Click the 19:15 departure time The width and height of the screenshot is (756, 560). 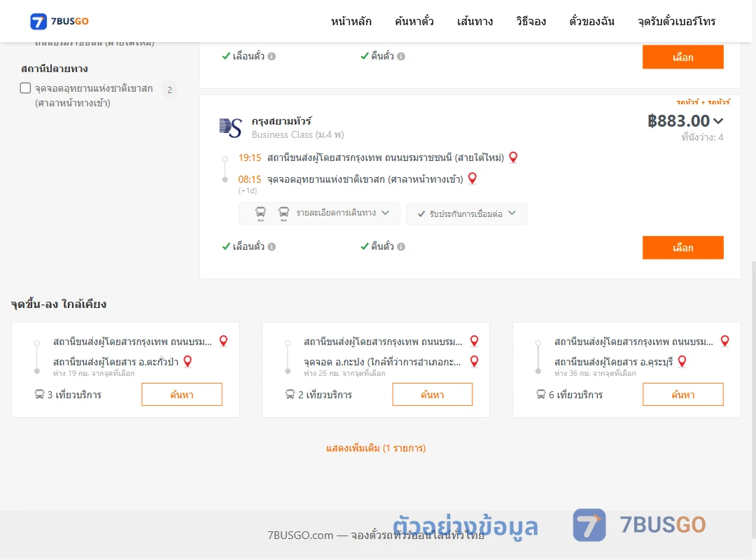click(249, 157)
